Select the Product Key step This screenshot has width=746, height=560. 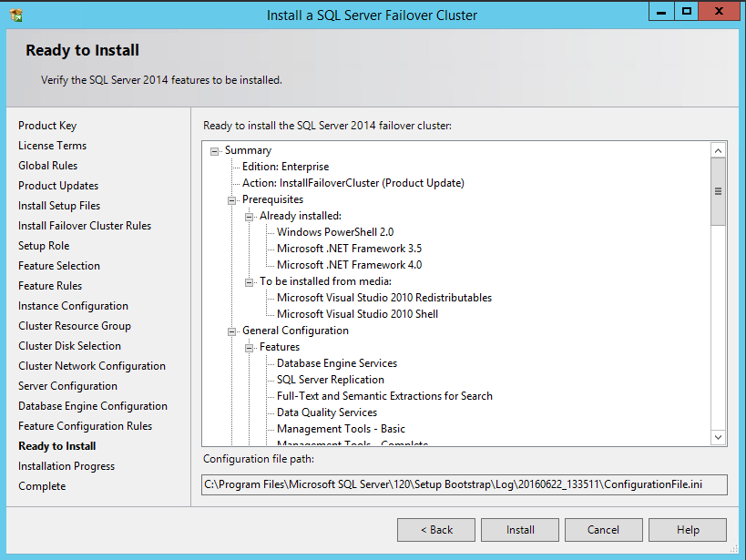[47, 126]
